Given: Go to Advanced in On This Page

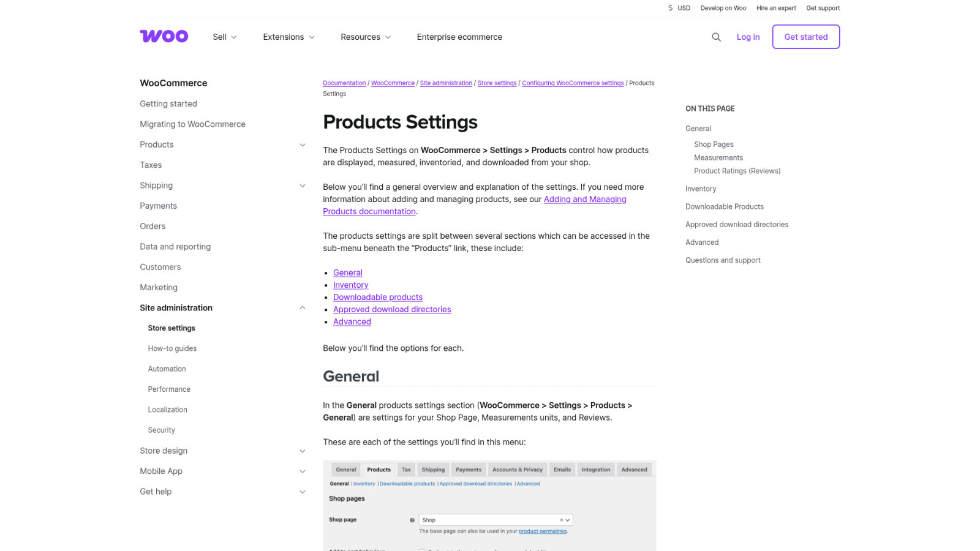Looking at the screenshot, I should 702,242.
